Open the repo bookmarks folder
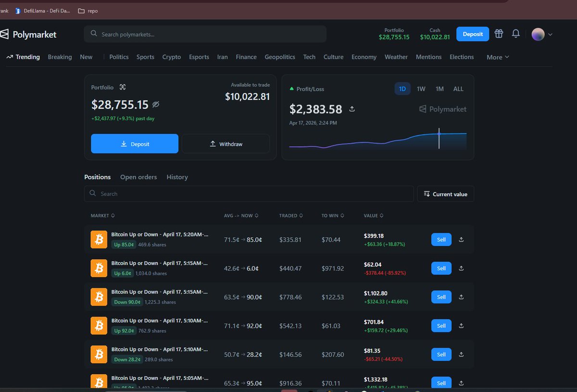Image resolution: width=577 pixels, height=392 pixels. (88, 11)
